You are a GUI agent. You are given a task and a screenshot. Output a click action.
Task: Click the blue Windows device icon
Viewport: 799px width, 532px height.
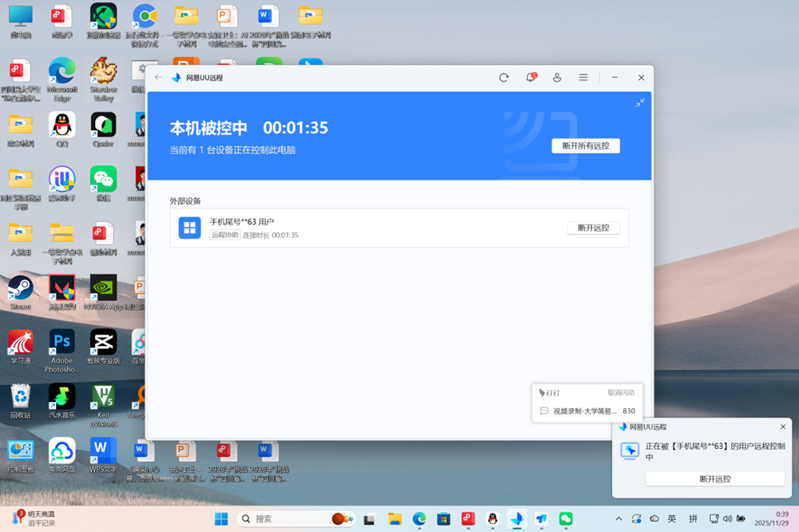189,228
